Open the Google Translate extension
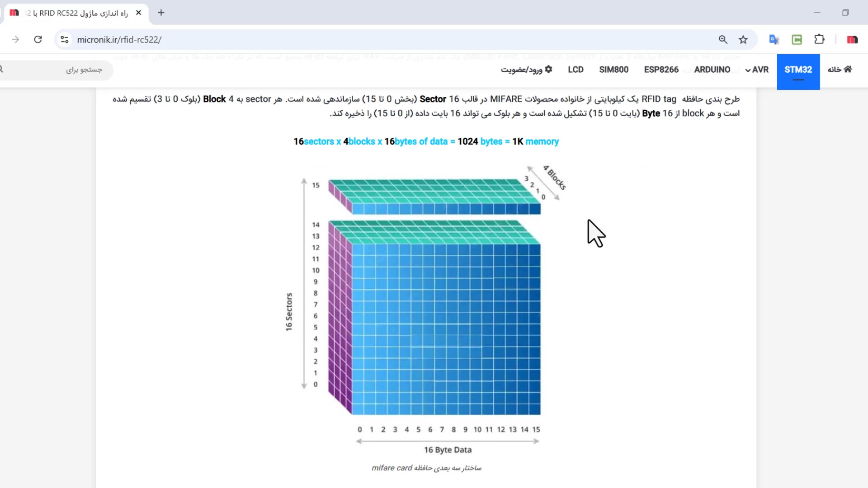Image resolution: width=868 pixels, height=488 pixels. coord(774,40)
